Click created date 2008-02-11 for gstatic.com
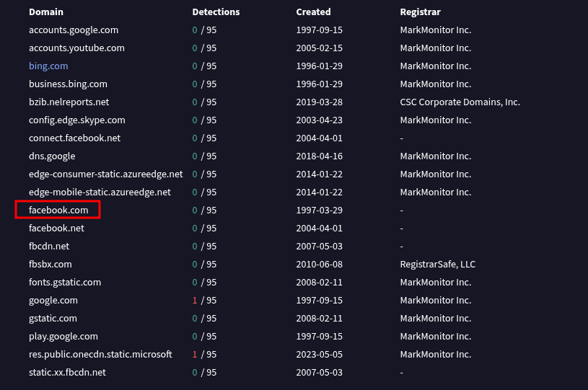 click(x=320, y=318)
